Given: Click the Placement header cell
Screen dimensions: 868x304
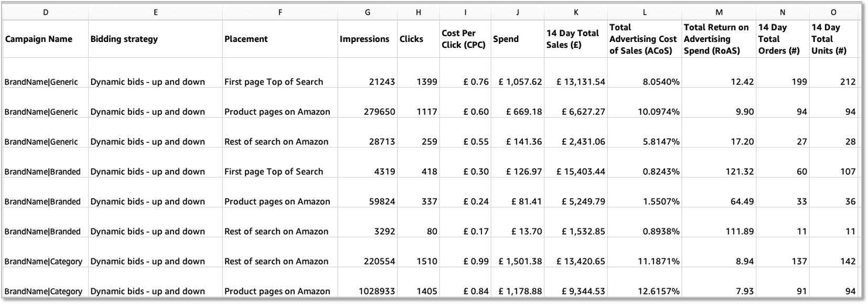Looking at the screenshot, I should (246, 39).
